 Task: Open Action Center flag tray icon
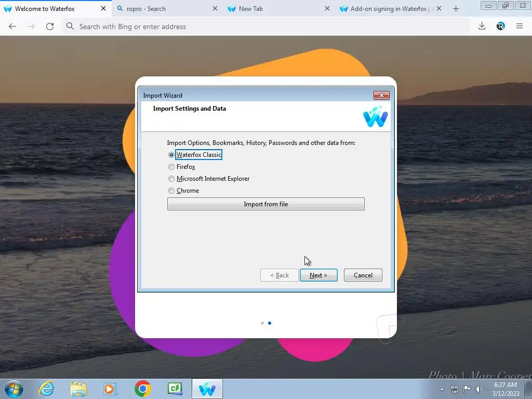coord(467,389)
